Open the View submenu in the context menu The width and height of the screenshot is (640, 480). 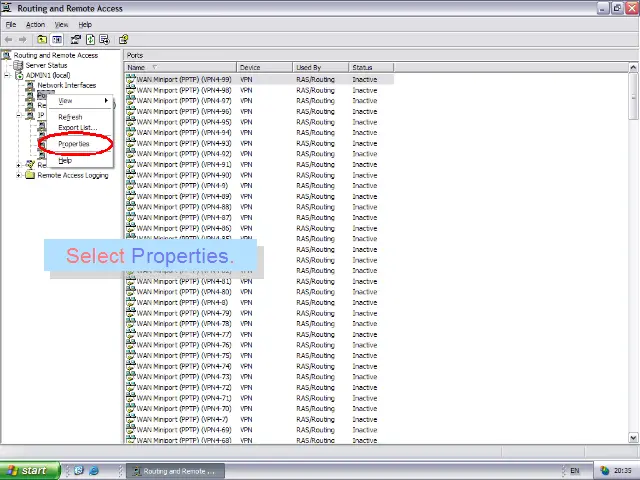coord(80,100)
